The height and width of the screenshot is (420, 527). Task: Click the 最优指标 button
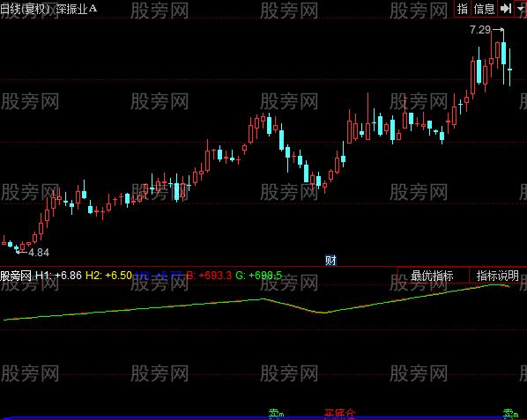tap(433, 276)
